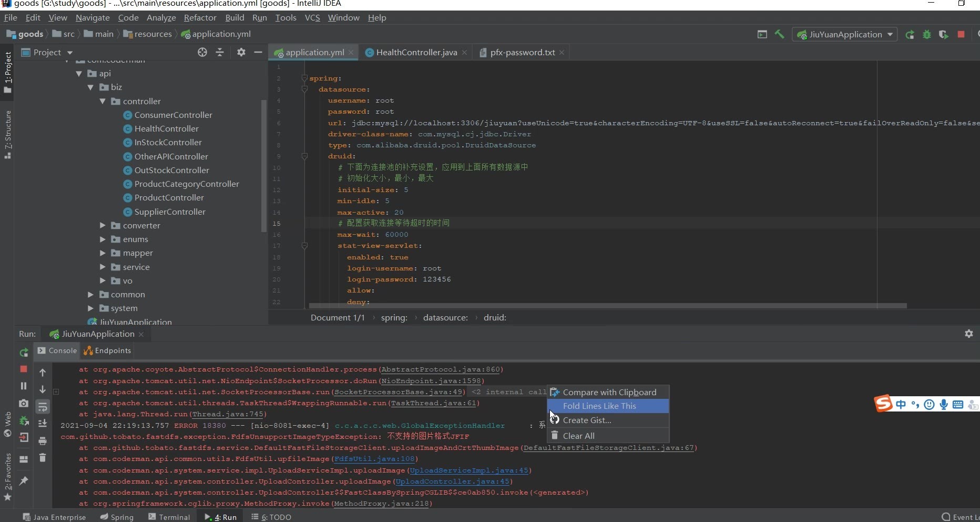Open ProductController in the project tree
The height and width of the screenshot is (522, 980).
(169, 198)
